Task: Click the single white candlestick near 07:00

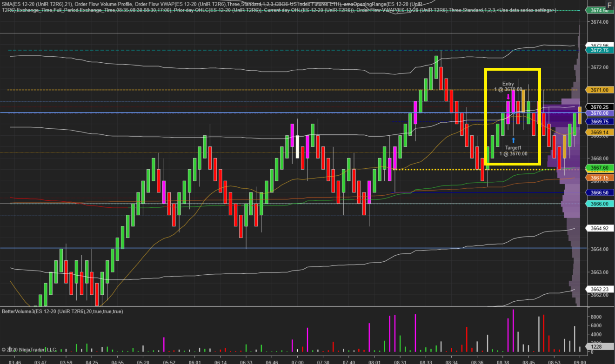Action: click(x=298, y=147)
